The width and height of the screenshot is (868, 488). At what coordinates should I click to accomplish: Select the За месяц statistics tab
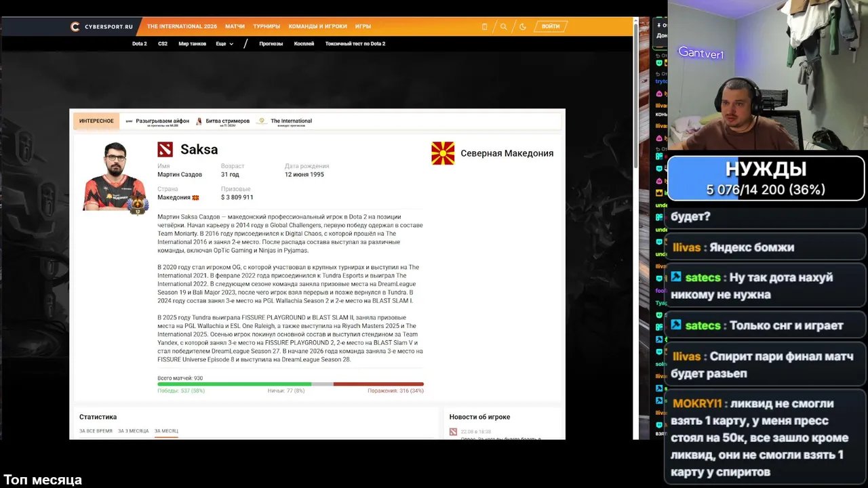point(166,431)
